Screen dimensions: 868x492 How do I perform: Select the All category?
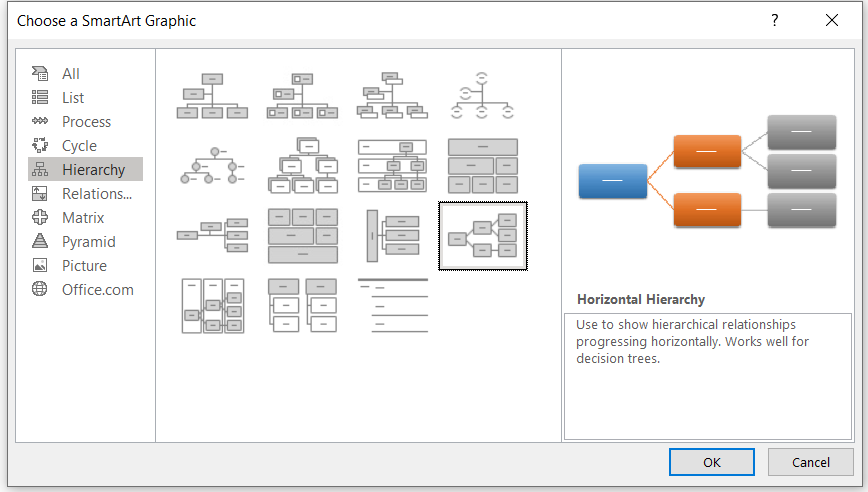[85, 74]
